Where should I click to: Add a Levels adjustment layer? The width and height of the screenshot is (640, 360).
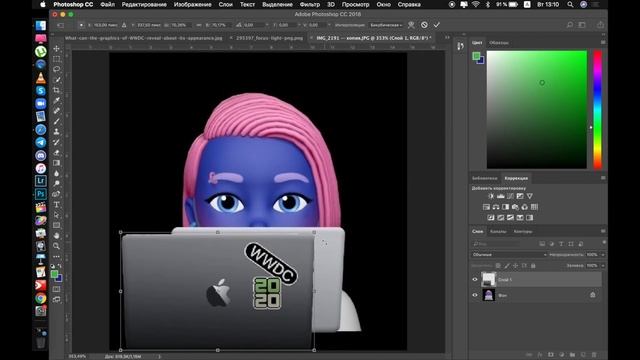[x=501, y=196]
